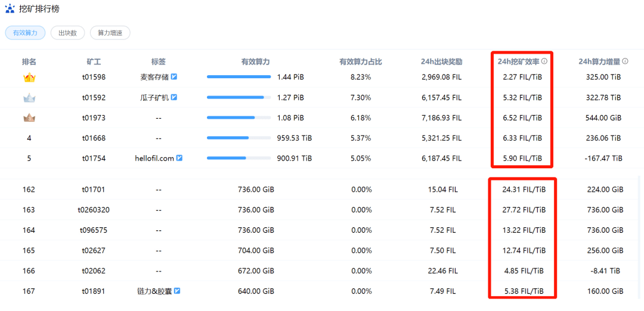644x311 pixels.
Task: Select the 有效算力 tab
Action: pyautogui.click(x=25, y=33)
